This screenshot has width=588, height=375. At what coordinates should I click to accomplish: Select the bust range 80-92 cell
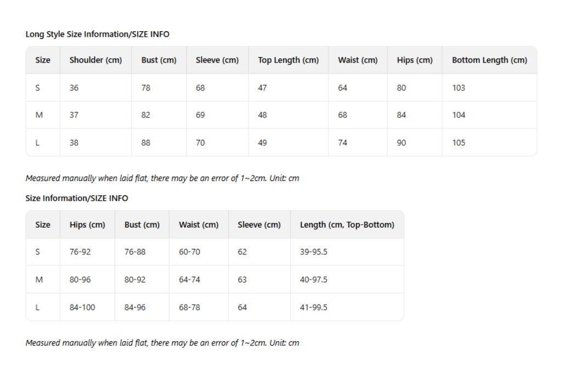(x=135, y=280)
